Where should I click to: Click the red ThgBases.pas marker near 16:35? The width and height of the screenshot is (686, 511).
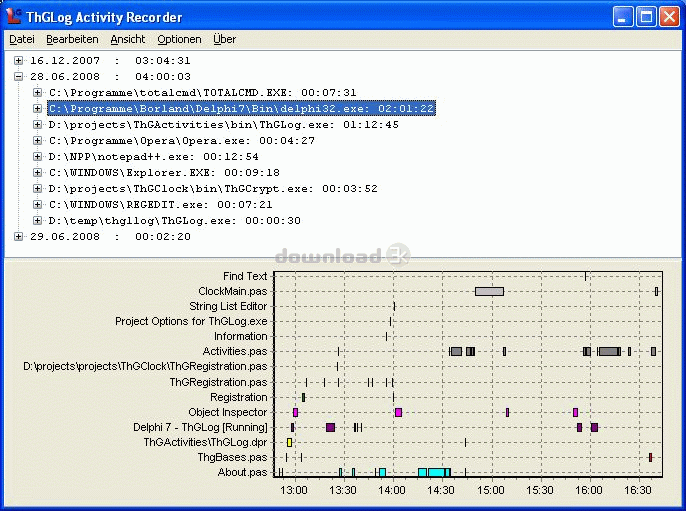(x=650, y=458)
